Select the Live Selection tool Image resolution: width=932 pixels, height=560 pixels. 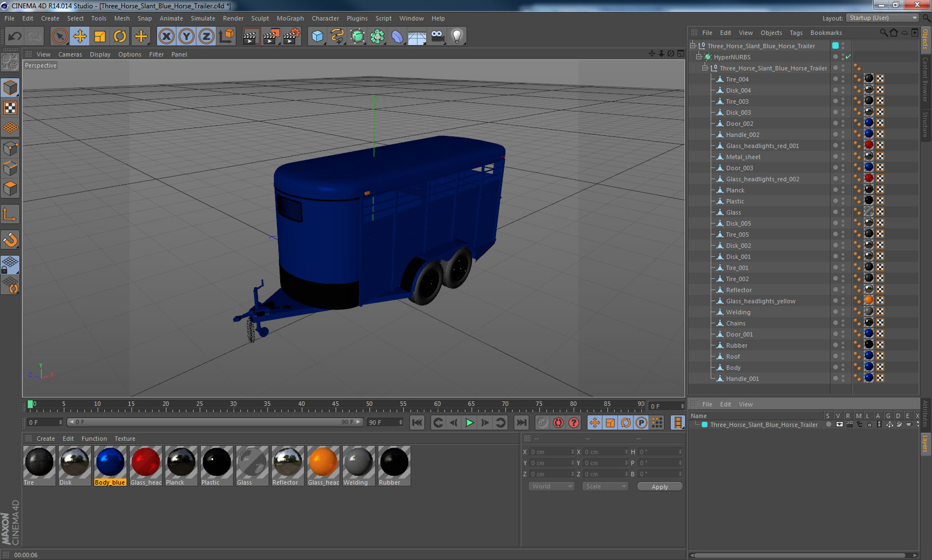coord(59,37)
